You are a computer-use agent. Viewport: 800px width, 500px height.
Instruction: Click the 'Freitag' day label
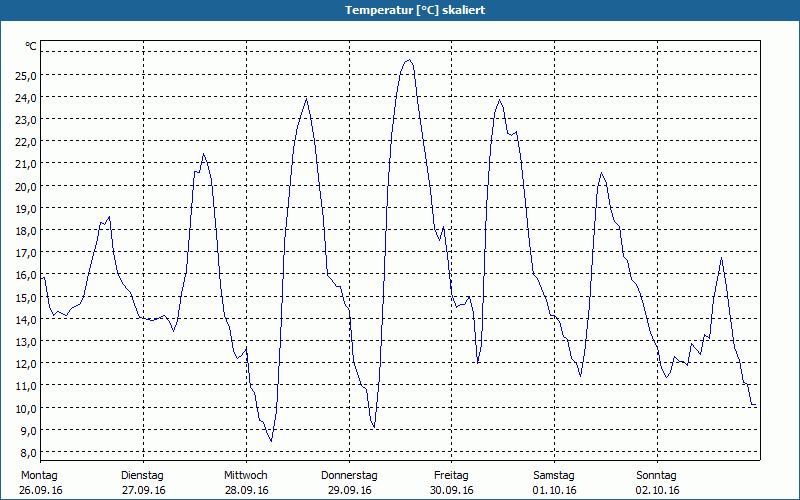(x=451, y=476)
